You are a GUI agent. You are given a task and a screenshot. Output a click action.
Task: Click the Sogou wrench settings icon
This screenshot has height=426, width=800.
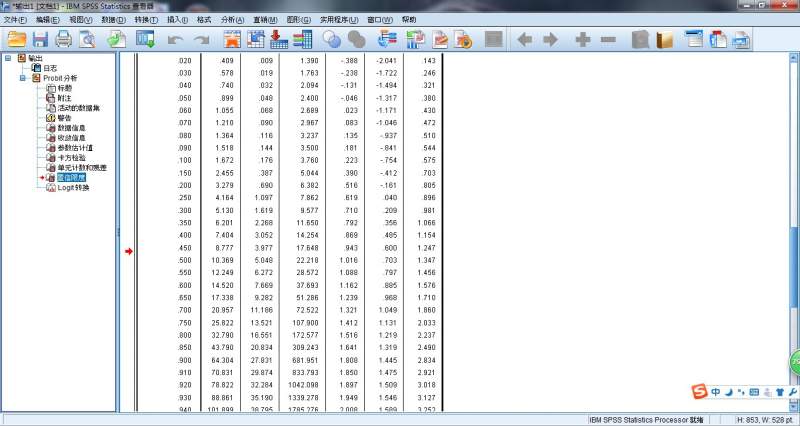pyautogui.click(x=792, y=392)
